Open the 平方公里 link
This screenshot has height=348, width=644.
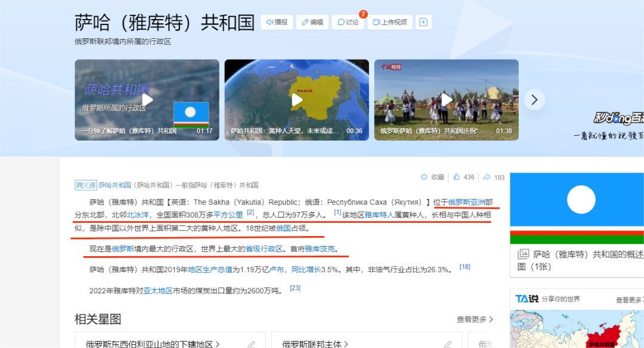tap(228, 215)
